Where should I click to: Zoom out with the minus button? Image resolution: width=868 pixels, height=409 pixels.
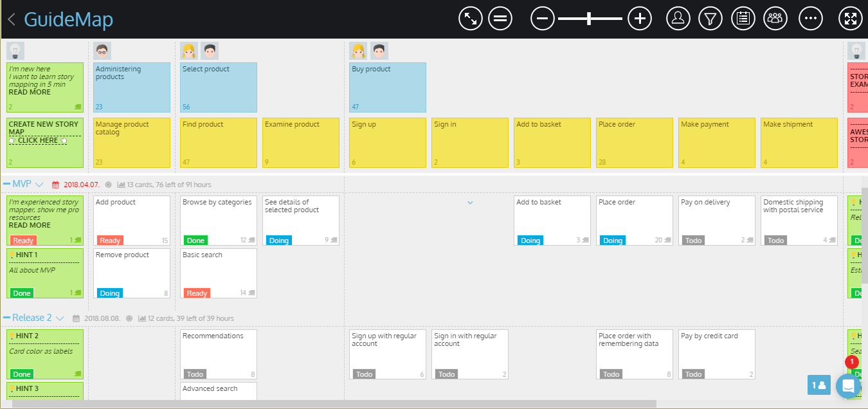[542, 19]
